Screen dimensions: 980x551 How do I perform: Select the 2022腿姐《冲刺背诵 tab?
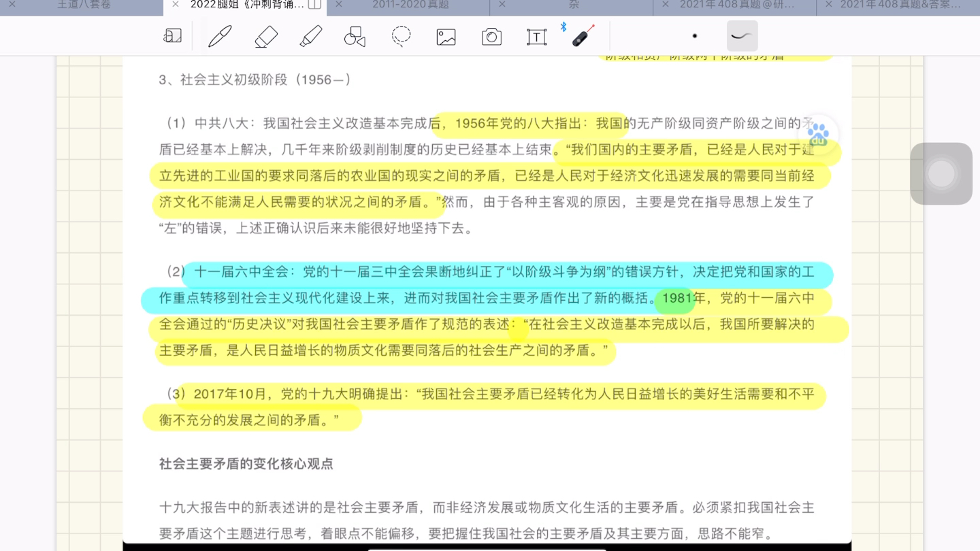(x=247, y=5)
